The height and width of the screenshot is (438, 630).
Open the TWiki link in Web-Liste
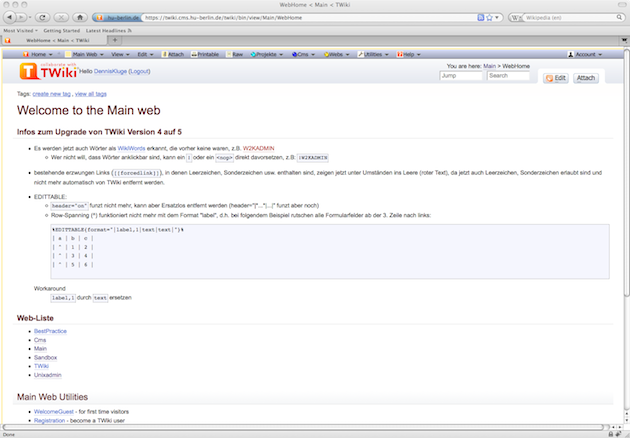pyautogui.click(x=41, y=366)
